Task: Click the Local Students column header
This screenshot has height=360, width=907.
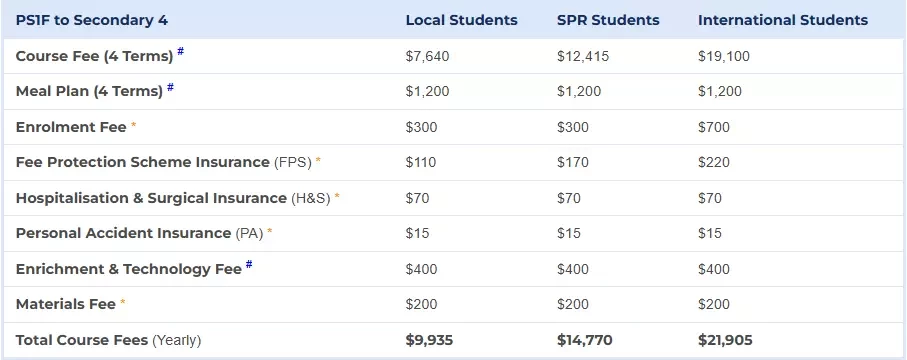Action: pos(462,20)
